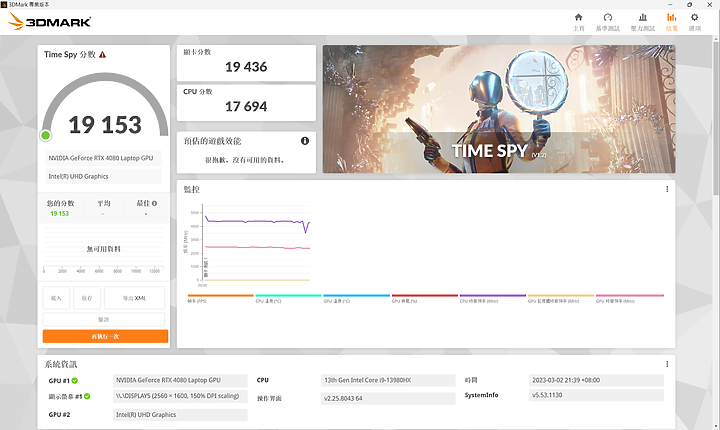Open the monitoring panel three-dot menu
This screenshot has height=430, width=720.
click(667, 189)
